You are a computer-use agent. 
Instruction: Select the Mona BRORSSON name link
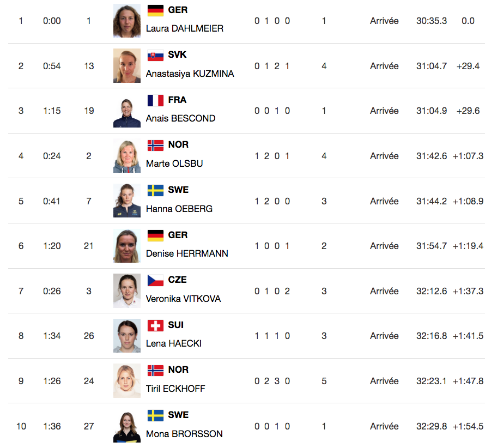tap(184, 434)
